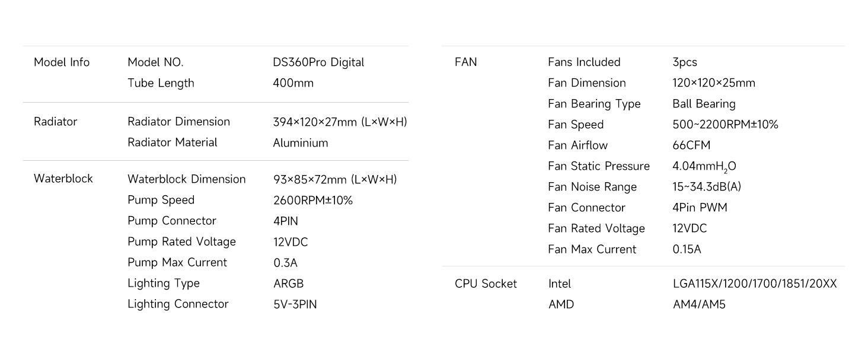This screenshot has width=868, height=356.
Task: Click the 400mm tube length value
Action: tap(293, 83)
